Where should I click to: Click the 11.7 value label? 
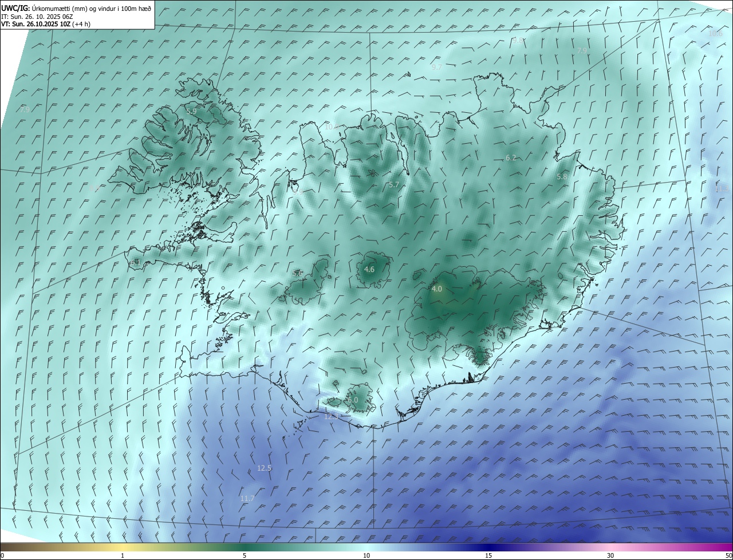[247, 499]
